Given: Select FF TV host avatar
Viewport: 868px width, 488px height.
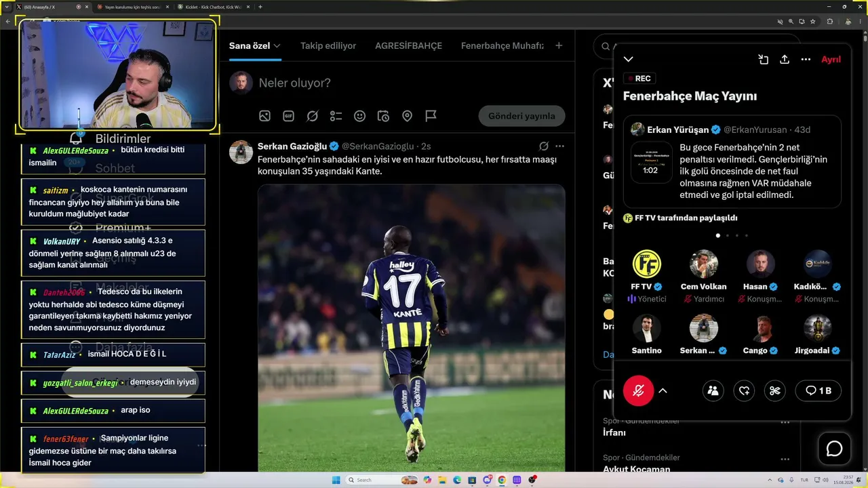Looking at the screenshot, I should (x=646, y=264).
